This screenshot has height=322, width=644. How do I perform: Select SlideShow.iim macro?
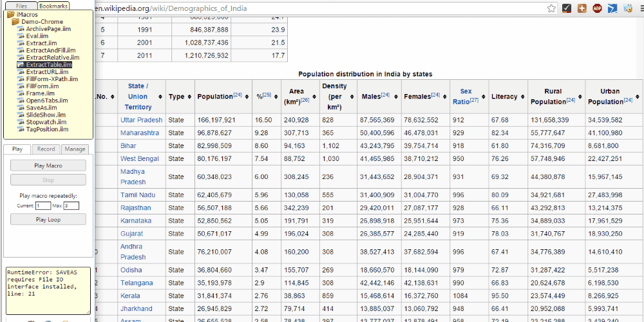[x=46, y=115]
